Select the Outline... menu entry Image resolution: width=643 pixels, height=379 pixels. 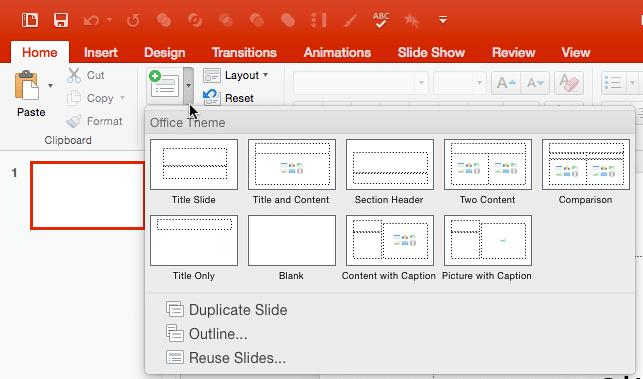pyautogui.click(x=207, y=334)
